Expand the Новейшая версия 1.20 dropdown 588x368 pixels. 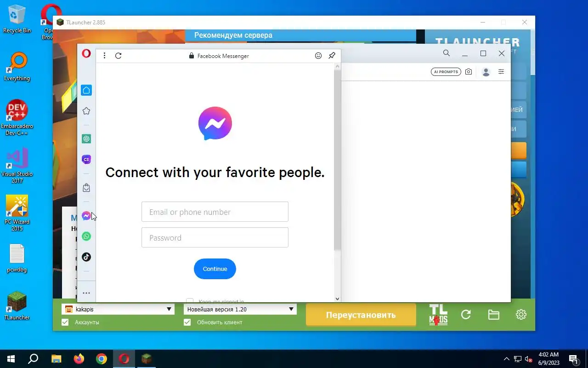240,310
